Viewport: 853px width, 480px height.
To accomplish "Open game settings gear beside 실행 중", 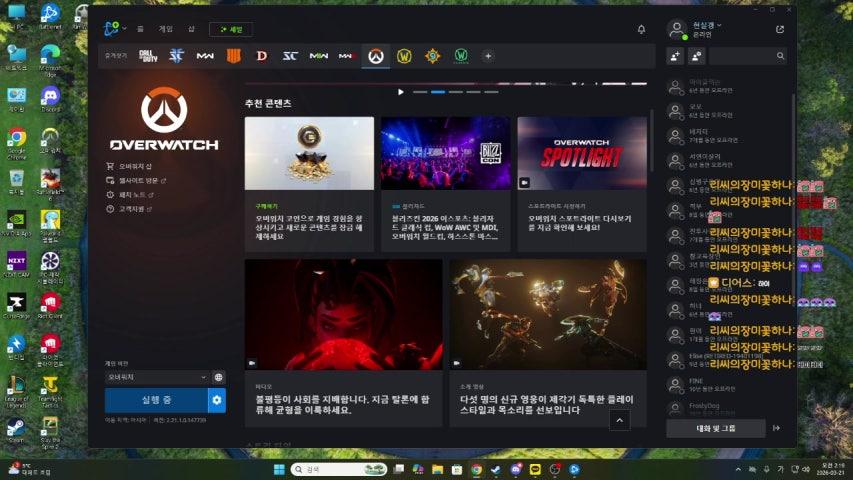I will (x=217, y=400).
